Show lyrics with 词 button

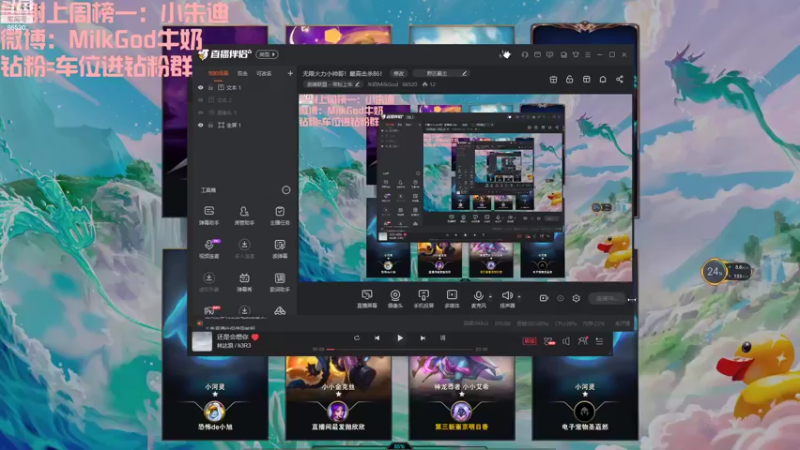442,338
